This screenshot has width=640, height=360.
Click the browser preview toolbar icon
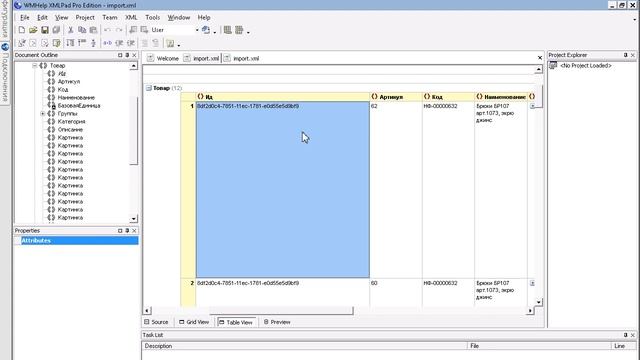point(206,30)
